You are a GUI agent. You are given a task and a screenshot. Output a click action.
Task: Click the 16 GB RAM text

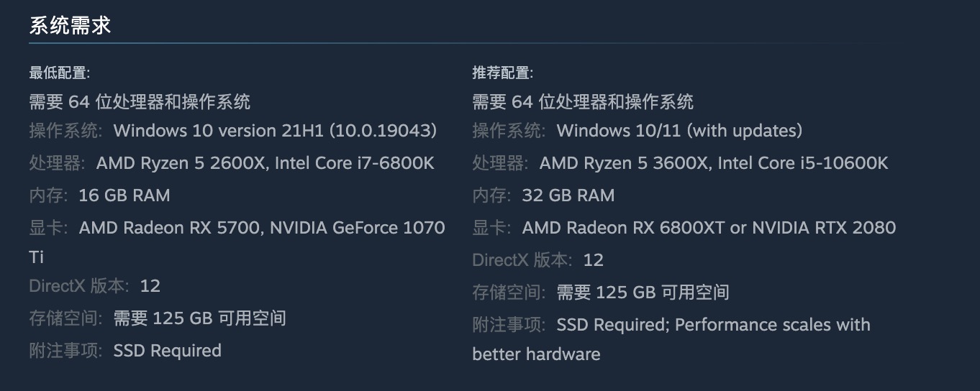(x=124, y=195)
